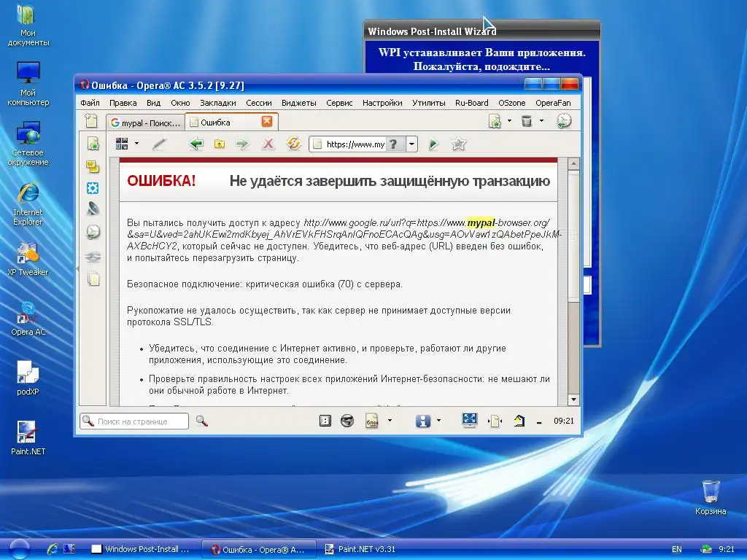Close the Ошибка tab
747x560 pixels.
point(267,122)
